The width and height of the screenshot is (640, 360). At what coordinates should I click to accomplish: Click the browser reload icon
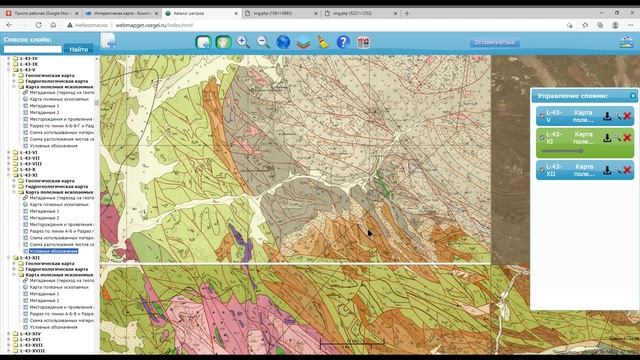(x=38, y=25)
